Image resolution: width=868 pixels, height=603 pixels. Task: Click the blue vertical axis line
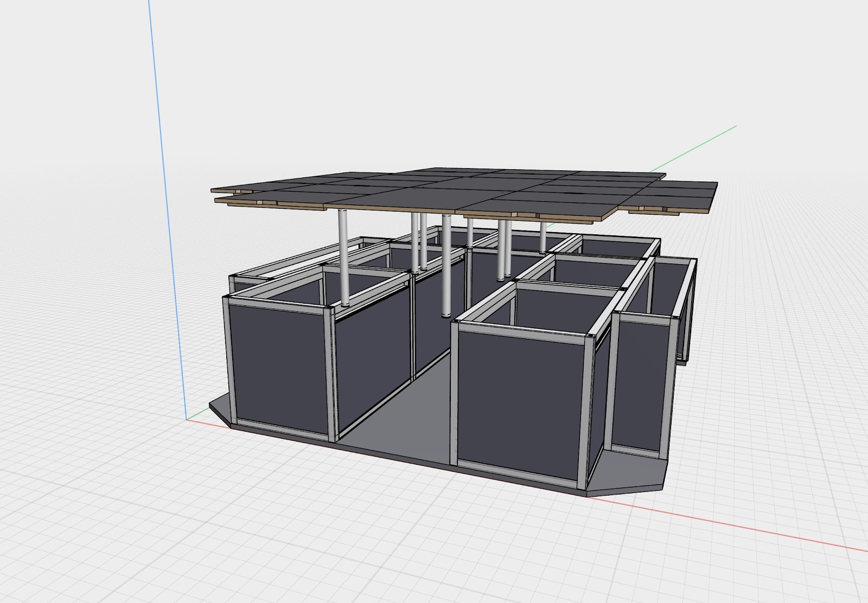[x=168, y=209]
